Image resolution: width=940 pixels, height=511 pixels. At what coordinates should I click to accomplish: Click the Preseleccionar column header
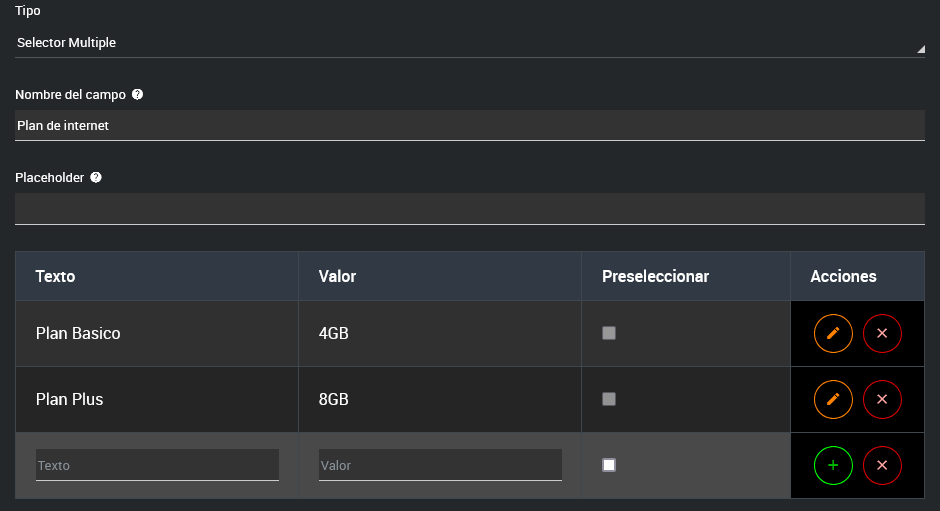point(655,276)
